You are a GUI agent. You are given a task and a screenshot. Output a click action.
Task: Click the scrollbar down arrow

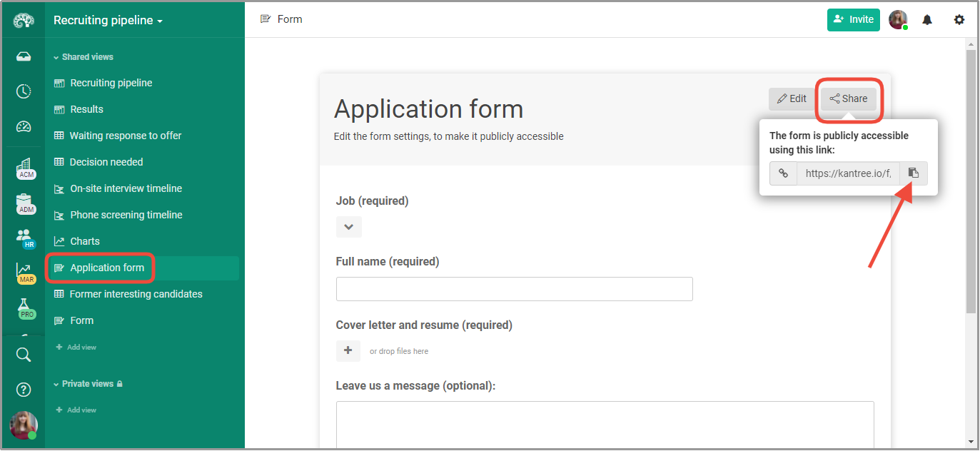tap(971, 442)
